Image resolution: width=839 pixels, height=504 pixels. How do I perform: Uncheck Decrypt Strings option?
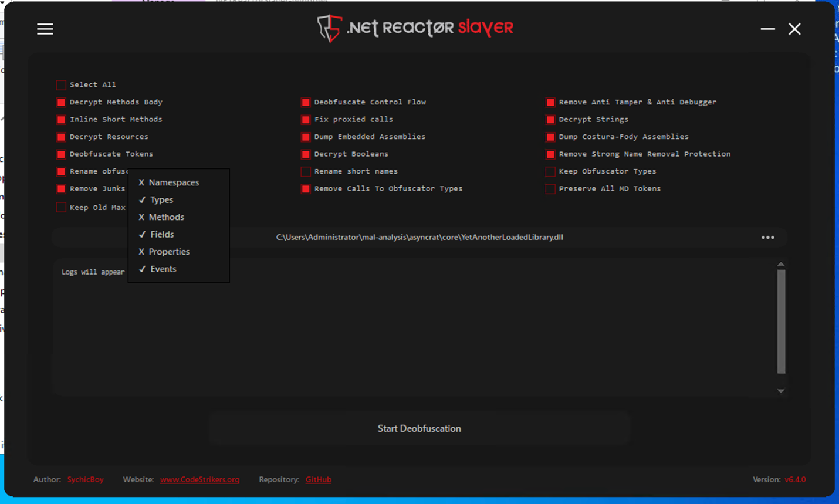click(x=550, y=120)
